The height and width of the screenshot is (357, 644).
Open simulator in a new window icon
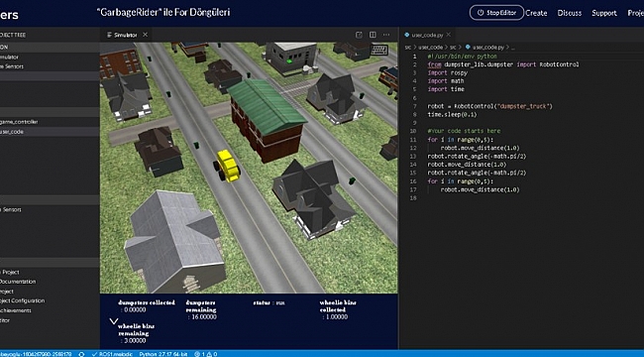(359, 35)
